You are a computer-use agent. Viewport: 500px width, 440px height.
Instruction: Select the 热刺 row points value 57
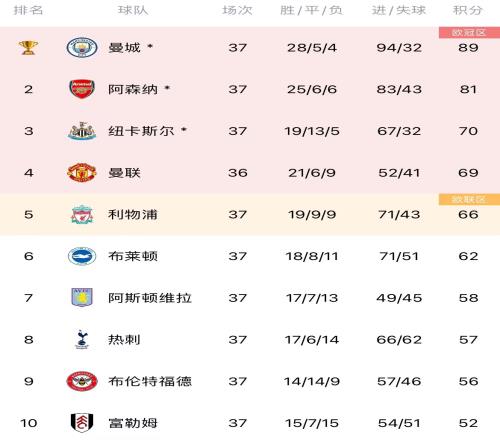coord(468,339)
